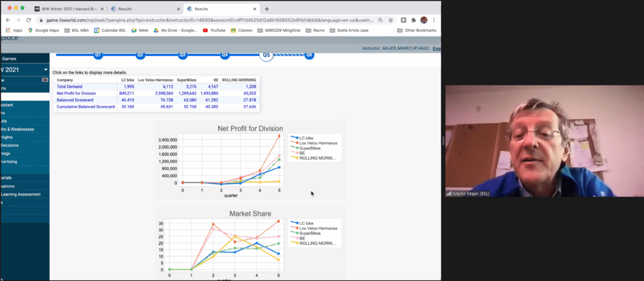Bookmark this page with star icon
The height and width of the screenshot is (281, 644).
click(x=391, y=20)
